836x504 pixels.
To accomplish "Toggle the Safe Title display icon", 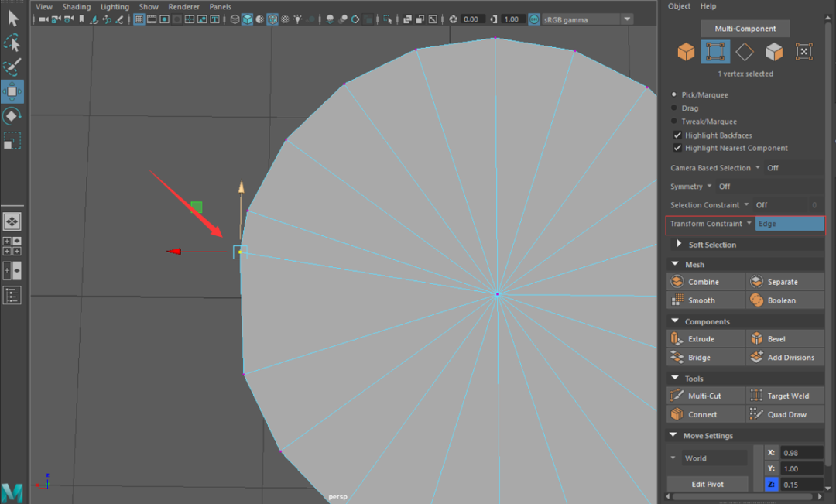I will [x=215, y=19].
